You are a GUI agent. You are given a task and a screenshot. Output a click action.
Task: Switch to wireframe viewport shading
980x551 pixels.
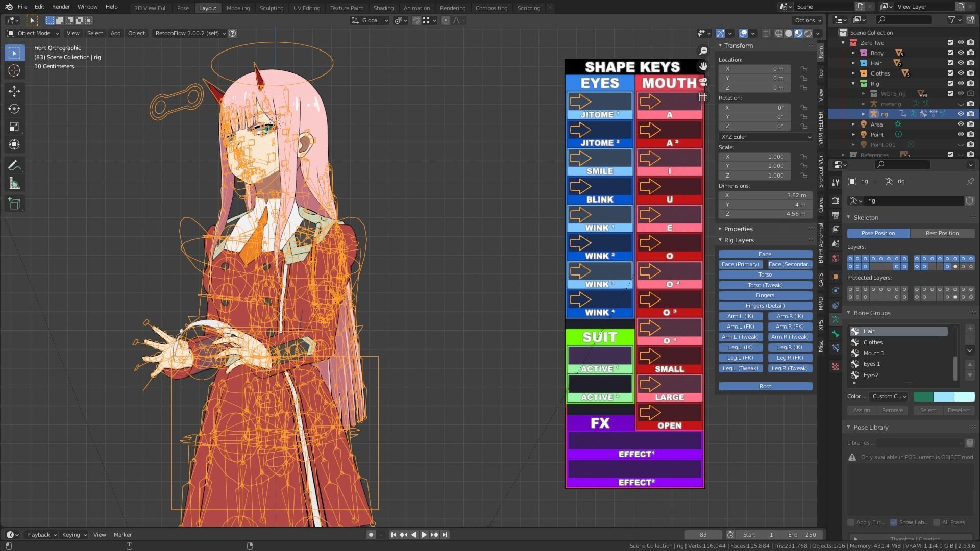(779, 33)
